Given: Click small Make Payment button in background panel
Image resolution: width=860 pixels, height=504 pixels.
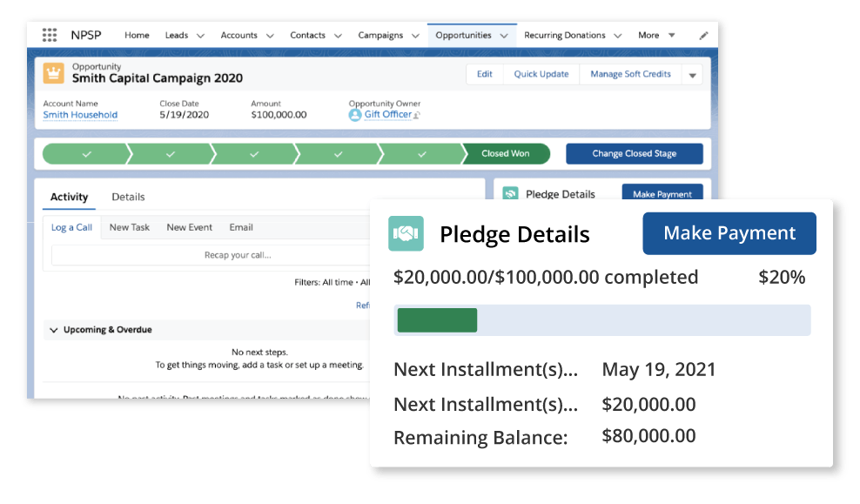Looking at the screenshot, I should 662,192.
